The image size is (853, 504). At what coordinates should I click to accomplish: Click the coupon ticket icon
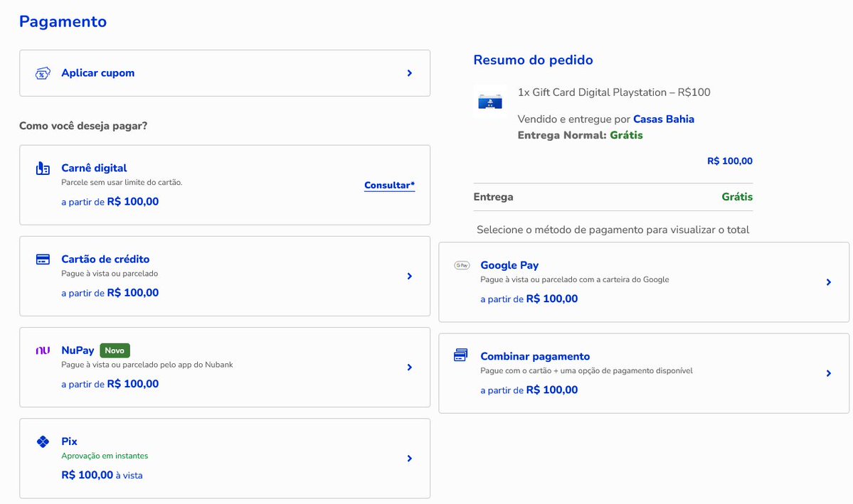point(43,73)
